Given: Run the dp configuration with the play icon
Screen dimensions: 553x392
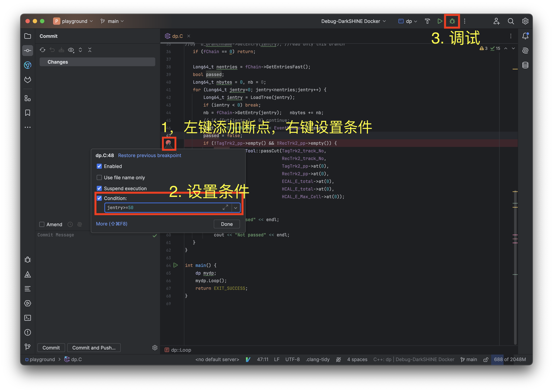Looking at the screenshot, I should (440, 21).
